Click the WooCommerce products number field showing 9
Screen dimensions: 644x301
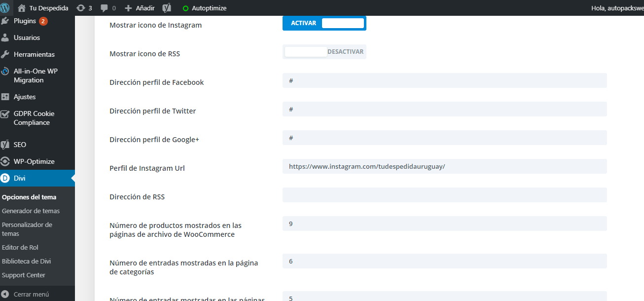444,224
